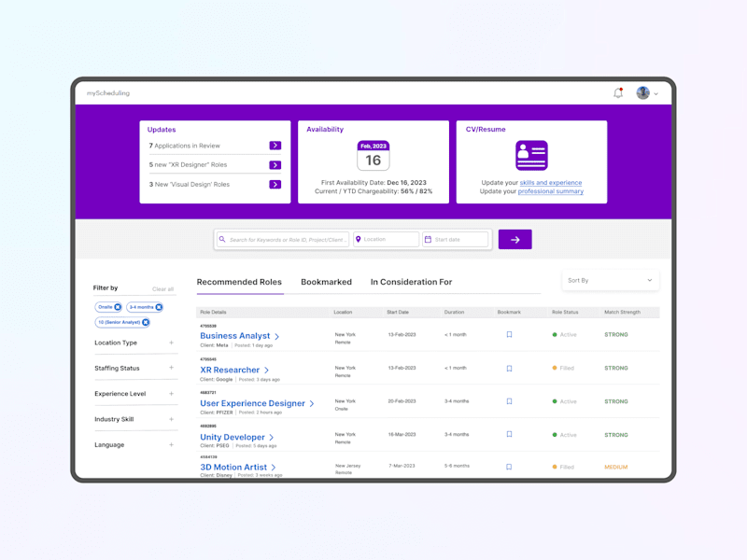Open the 5 new XR Designer Roles arrow
747x560 pixels.
click(x=275, y=165)
